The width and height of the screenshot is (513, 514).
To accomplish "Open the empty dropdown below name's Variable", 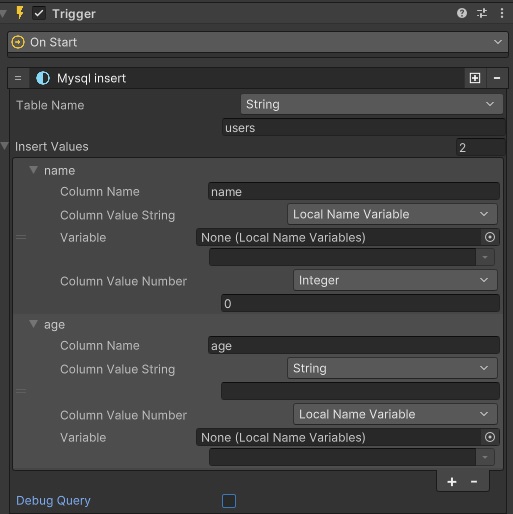I will coord(352,257).
